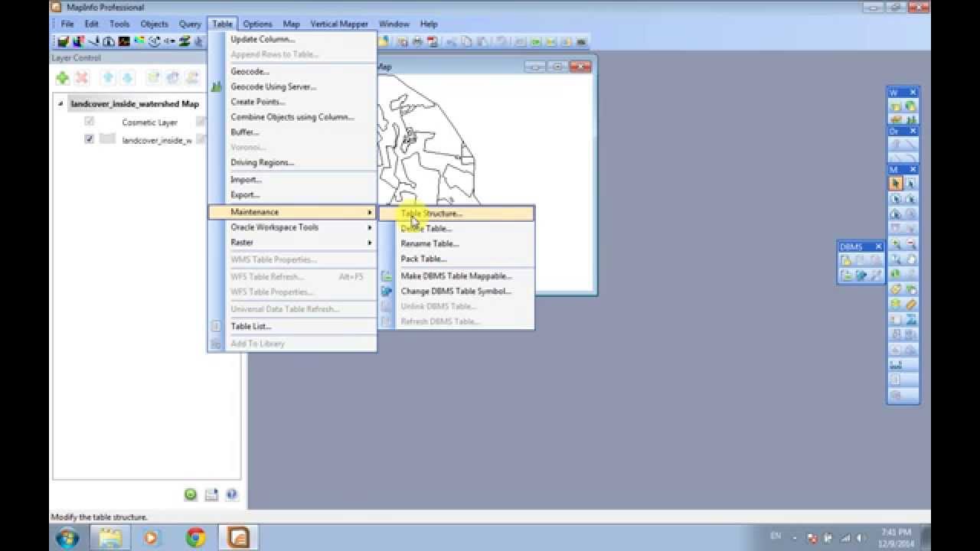
Task: Select Change DBMS Table Symbol...
Action: tap(457, 291)
